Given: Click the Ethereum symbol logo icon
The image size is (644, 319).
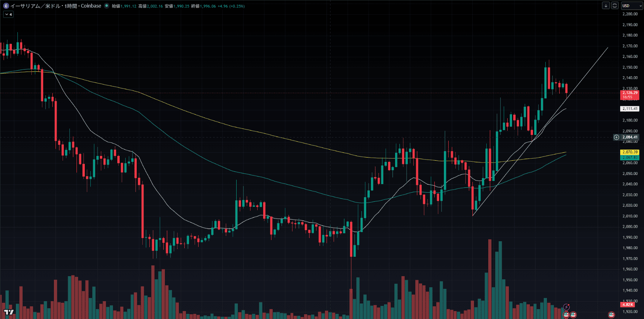Looking at the screenshot, I should point(6,6).
